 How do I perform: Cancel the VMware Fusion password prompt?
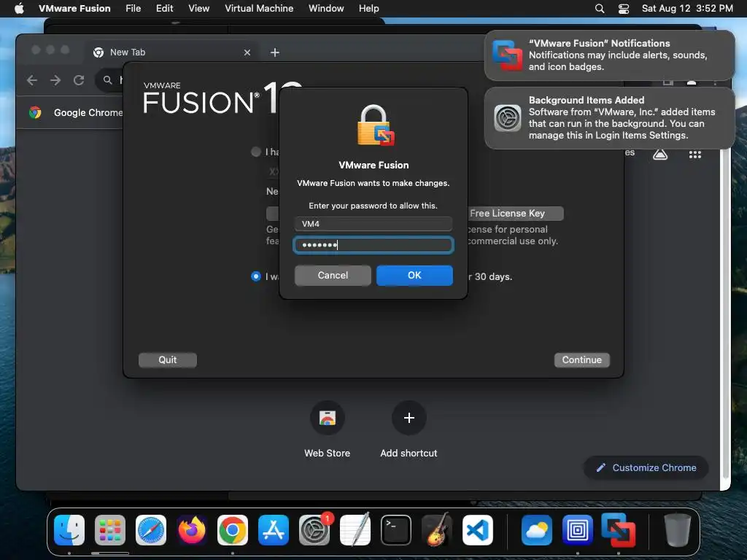point(333,275)
